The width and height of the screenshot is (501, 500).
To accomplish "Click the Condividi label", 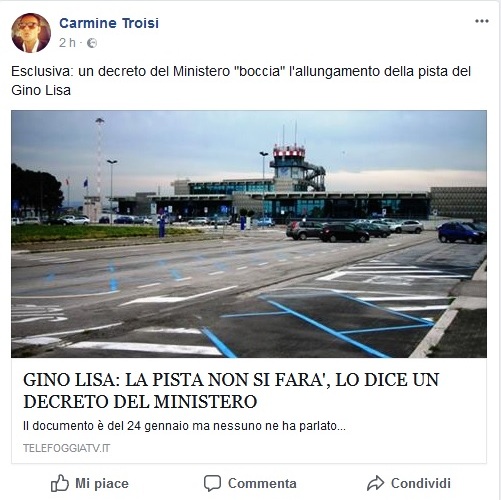I will (421, 483).
